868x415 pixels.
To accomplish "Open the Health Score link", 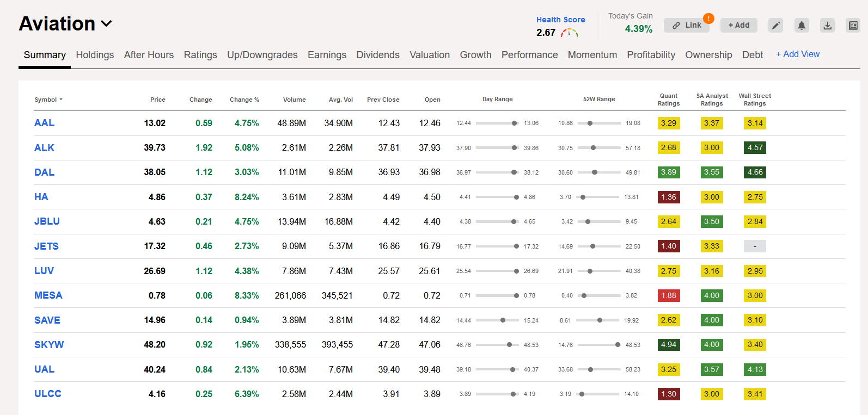I will pos(561,20).
